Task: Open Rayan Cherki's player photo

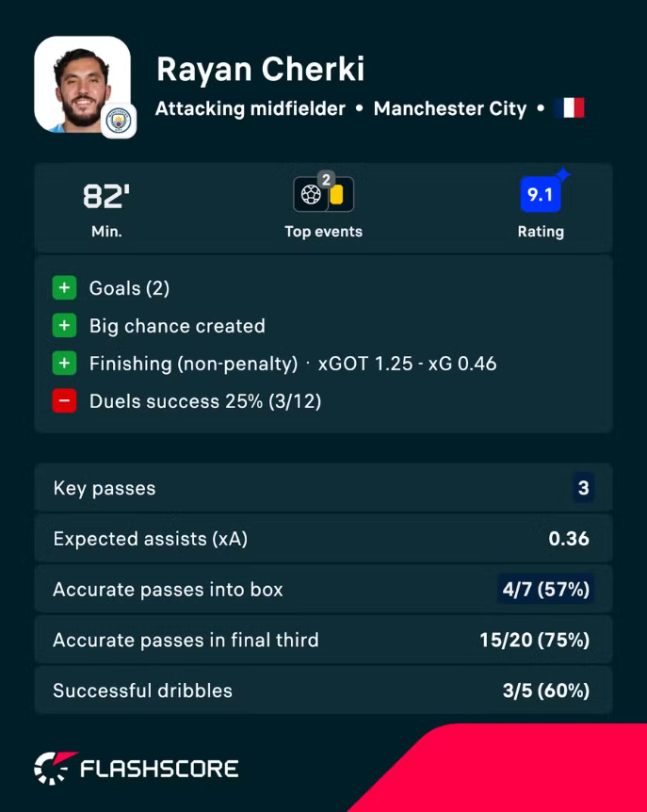Action: (82, 85)
